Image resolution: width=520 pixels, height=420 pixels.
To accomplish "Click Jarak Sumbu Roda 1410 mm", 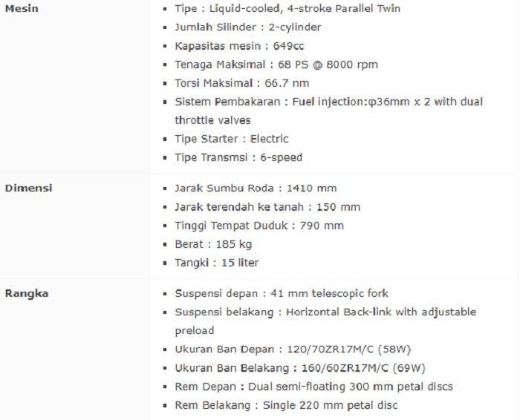I will [x=256, y=188].
